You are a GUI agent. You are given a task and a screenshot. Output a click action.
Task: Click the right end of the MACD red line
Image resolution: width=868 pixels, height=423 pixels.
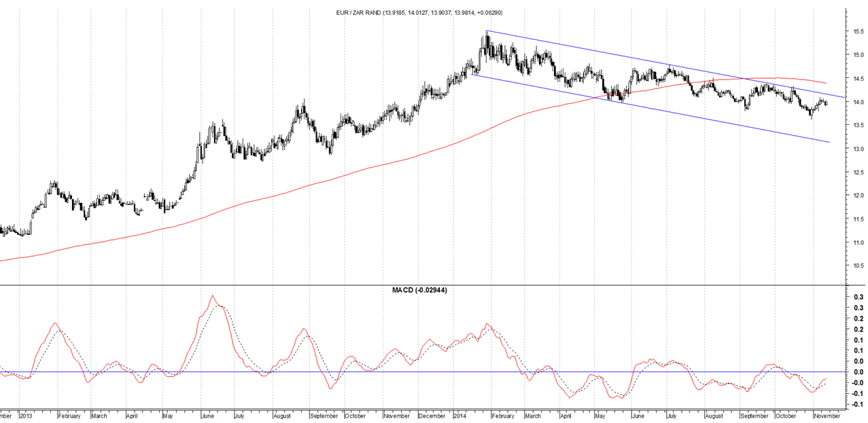[826, 380]
